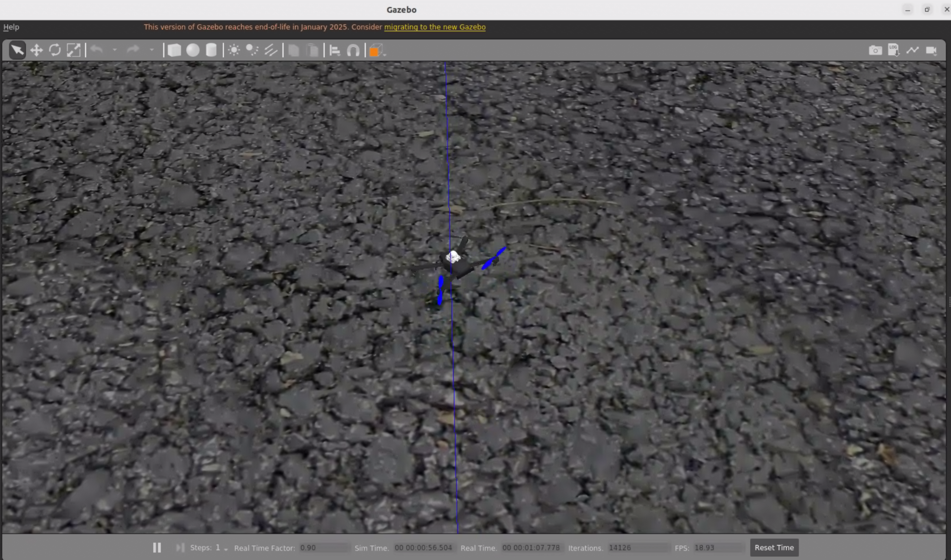Insert a sphere shape
Viewport: 951px width, 560px height.
point(193,50)
